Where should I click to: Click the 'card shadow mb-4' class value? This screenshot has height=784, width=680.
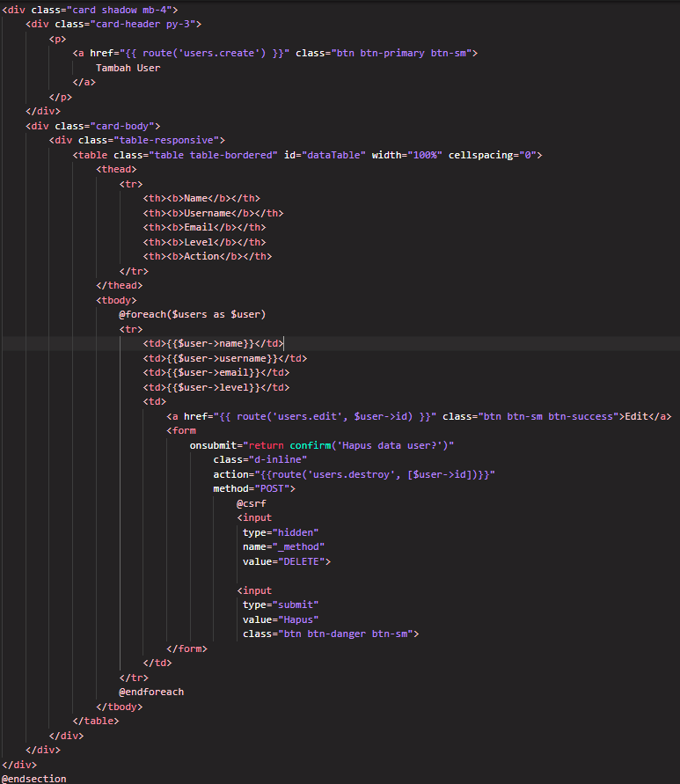(119, 10)
